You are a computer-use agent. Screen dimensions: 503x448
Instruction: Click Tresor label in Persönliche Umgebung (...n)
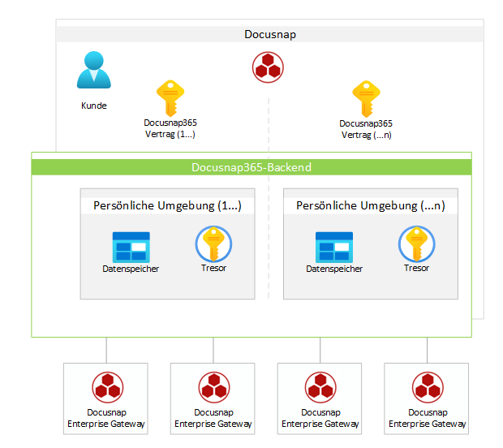click(416, 268)
